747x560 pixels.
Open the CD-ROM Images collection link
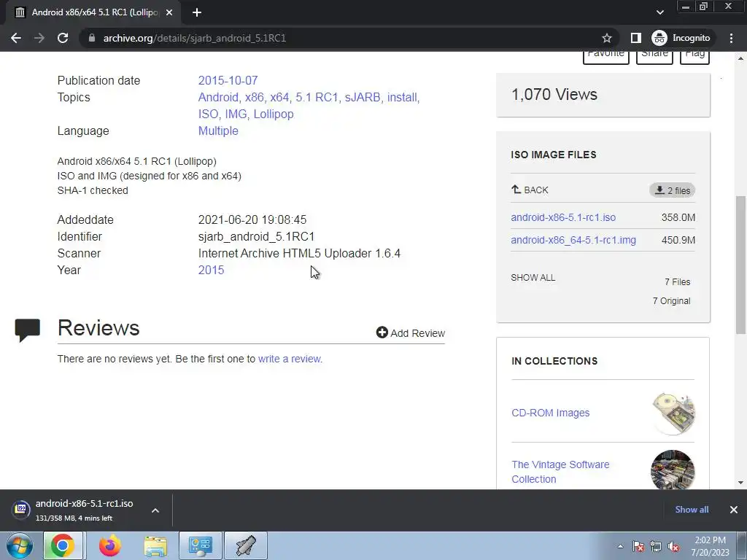point(550,413)
